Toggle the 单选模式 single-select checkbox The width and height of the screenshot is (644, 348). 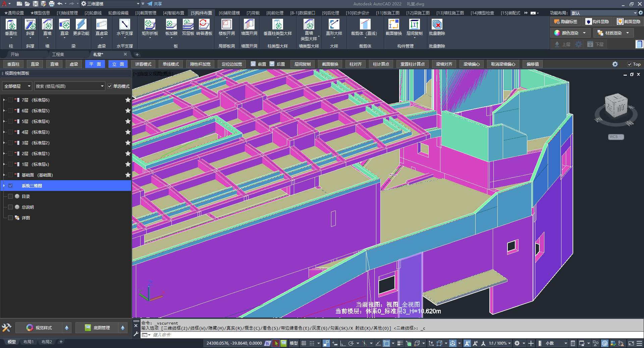coord(110,86)
